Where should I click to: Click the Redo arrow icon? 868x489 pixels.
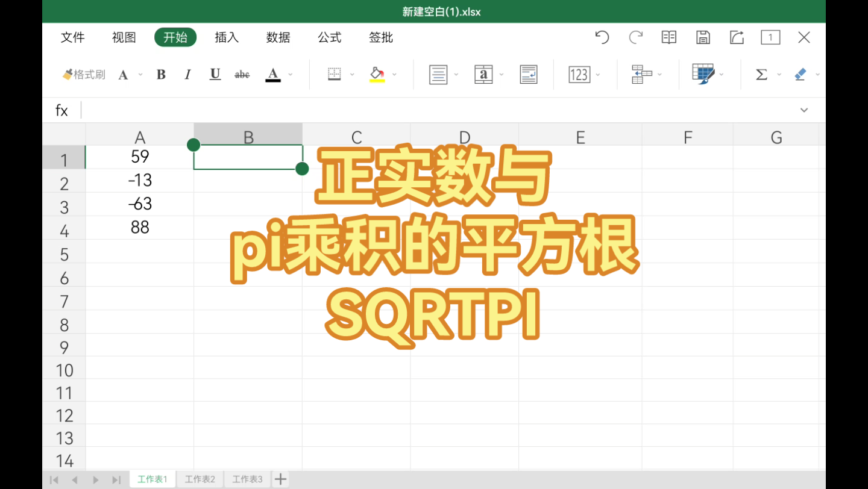635,37
